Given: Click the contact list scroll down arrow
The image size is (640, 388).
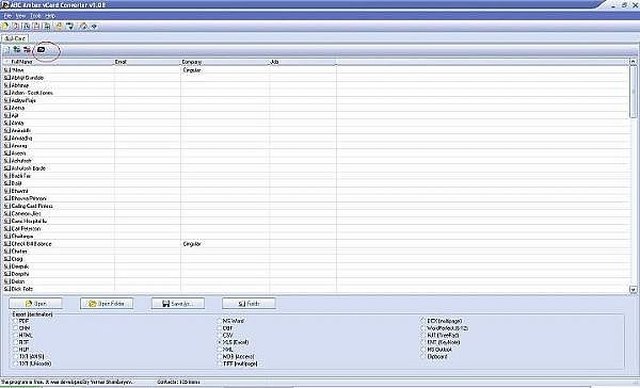Looking at the screenshot, I should tap(633, 290).
